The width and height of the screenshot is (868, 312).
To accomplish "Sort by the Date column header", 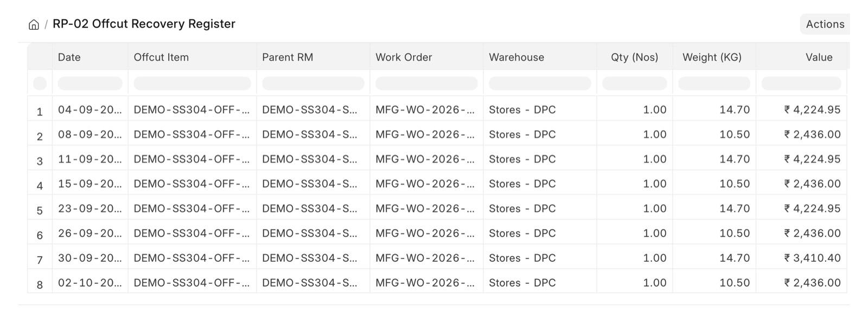I will click(90, 57).
